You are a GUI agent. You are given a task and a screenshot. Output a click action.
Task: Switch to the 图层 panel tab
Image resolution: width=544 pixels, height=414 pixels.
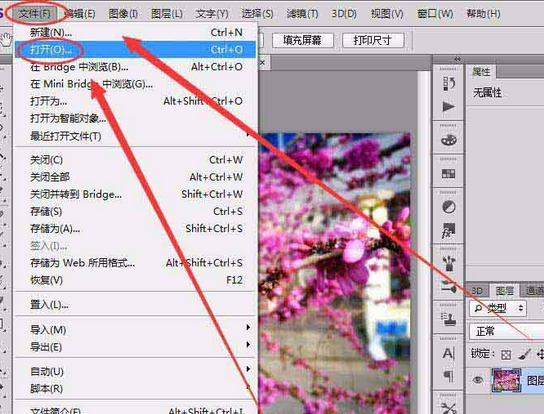point(504,291)
